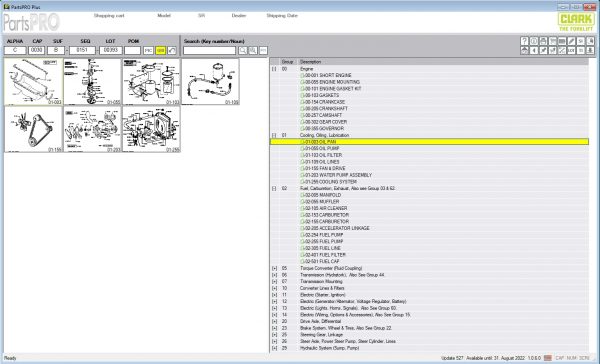Image resolution: width=600 pixels, height=364 pixels.
Task: Click the download arrow icon in toolbar
Action: coord(590,50)
